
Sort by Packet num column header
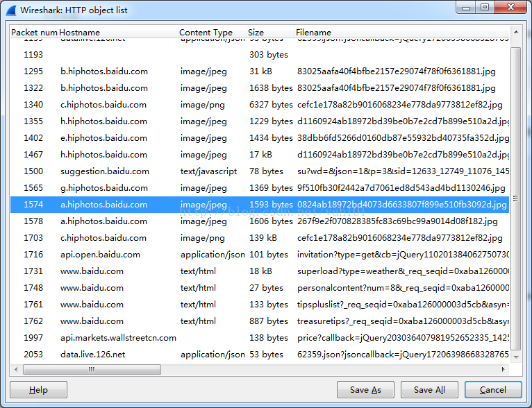coord(34,32)
